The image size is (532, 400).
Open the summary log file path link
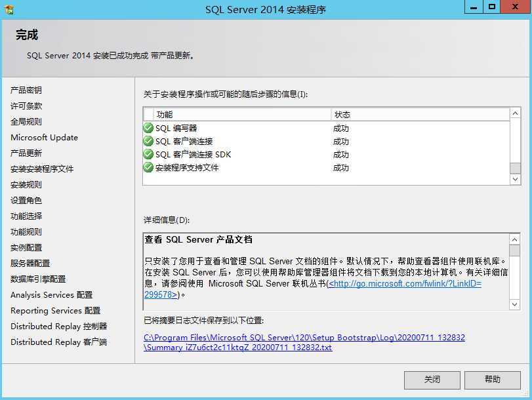[304, 342]
